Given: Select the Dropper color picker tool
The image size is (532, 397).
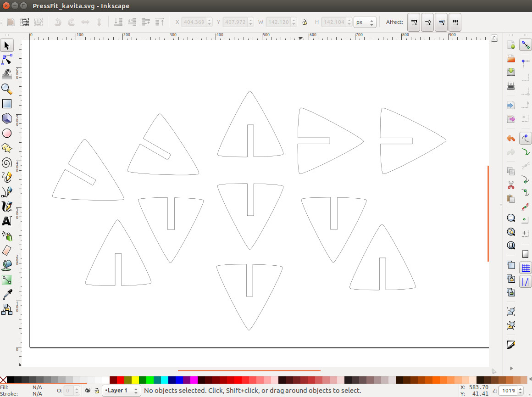Looking at the screenshot, I should [7, 295].
